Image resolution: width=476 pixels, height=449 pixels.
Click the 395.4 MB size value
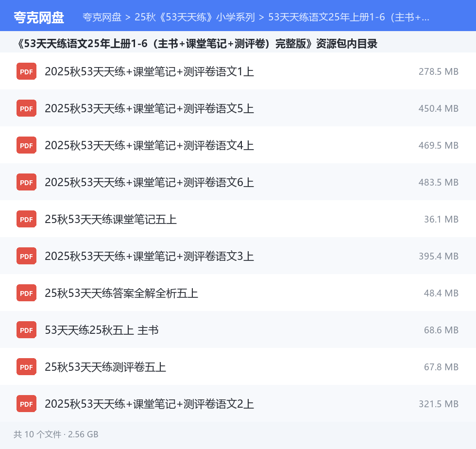click(x=438, y=256)
